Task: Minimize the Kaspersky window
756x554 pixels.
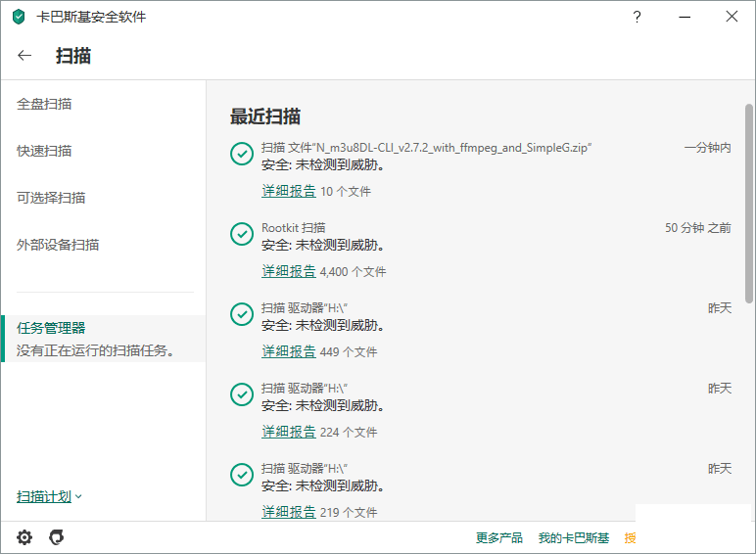Action: point(685,17)
